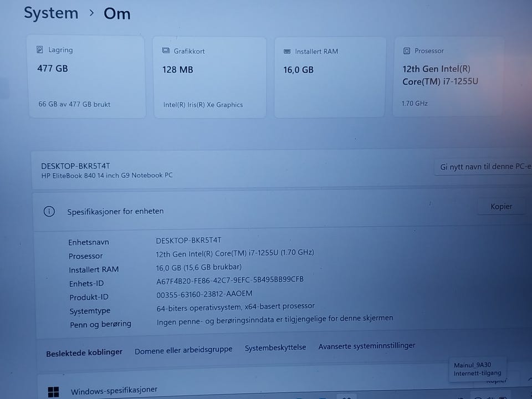Open Avanserte systeminnstillinger link
Screen dimensions: 532x399
point(367,346)
